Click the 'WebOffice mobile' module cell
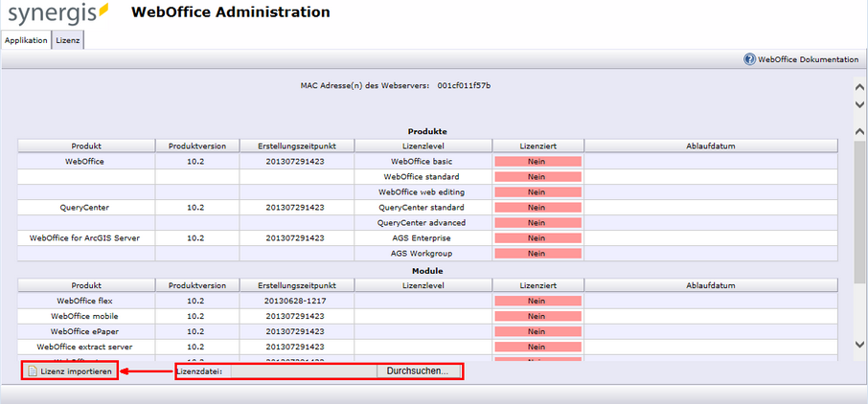Viewport: 868px width, 404px height. click(86, 316)
